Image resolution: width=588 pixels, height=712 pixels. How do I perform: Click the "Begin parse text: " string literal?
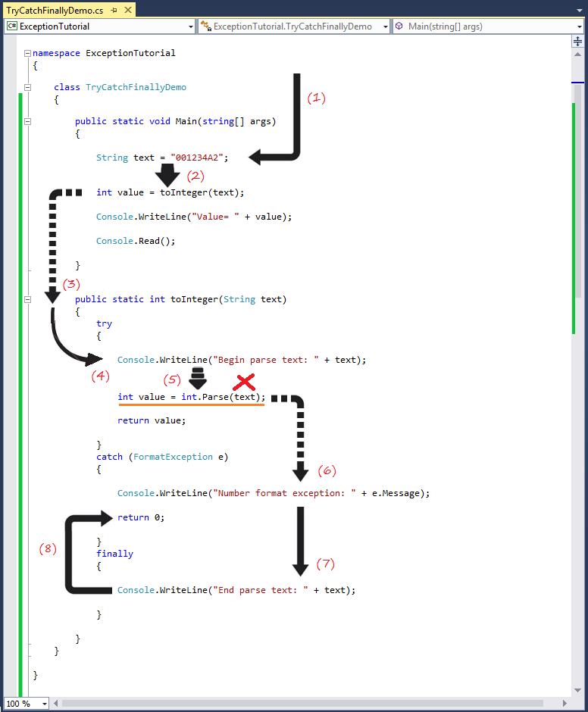pos(266,360)
